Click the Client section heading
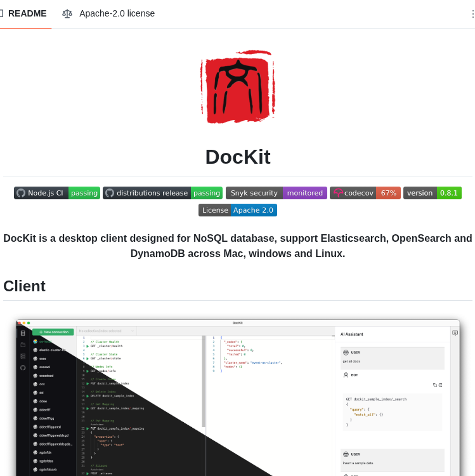This screenshot has height=476, width=475. click(x=24, y=286)
